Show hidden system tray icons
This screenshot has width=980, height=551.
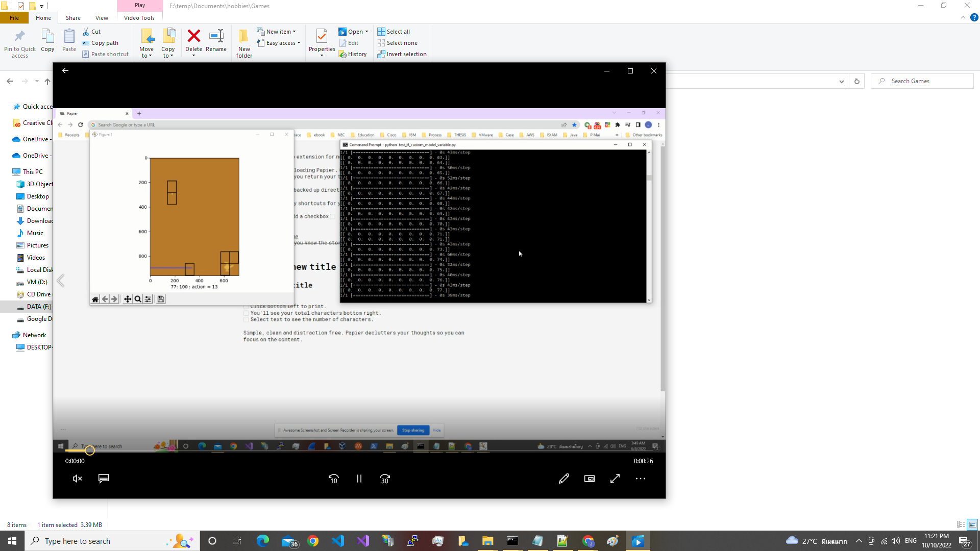[859, 541]
